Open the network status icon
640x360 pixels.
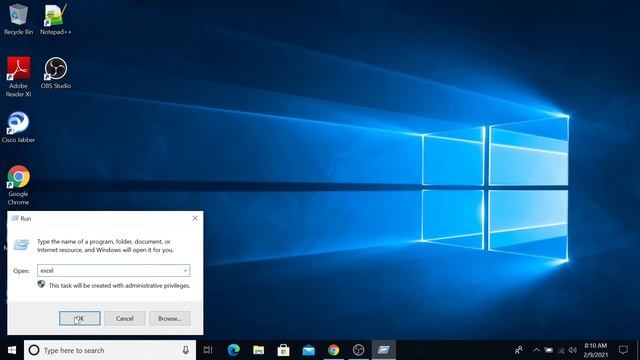[x=561, y=350]
